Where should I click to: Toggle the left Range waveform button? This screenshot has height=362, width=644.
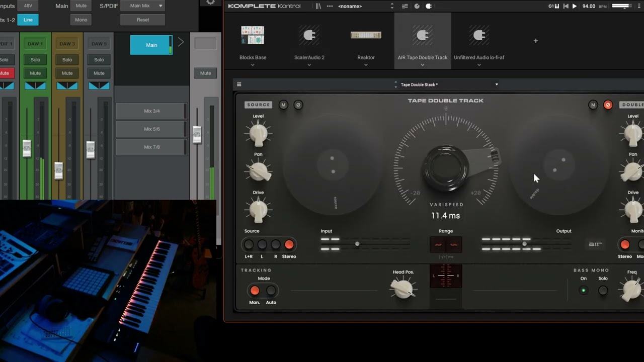coord(438,244)
